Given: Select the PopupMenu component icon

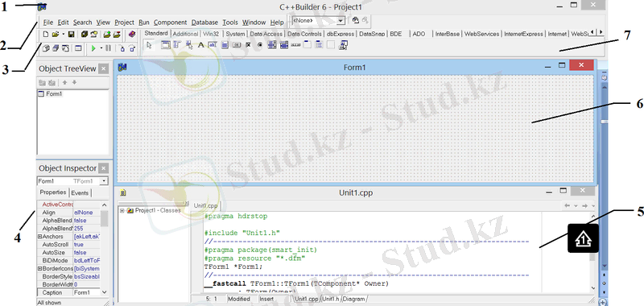Looking at the screenshot, I should click(x=189, y=45).
